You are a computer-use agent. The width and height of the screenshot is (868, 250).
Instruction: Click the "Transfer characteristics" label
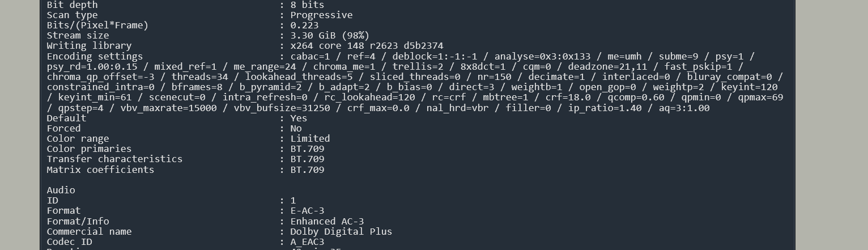(114, 159)
